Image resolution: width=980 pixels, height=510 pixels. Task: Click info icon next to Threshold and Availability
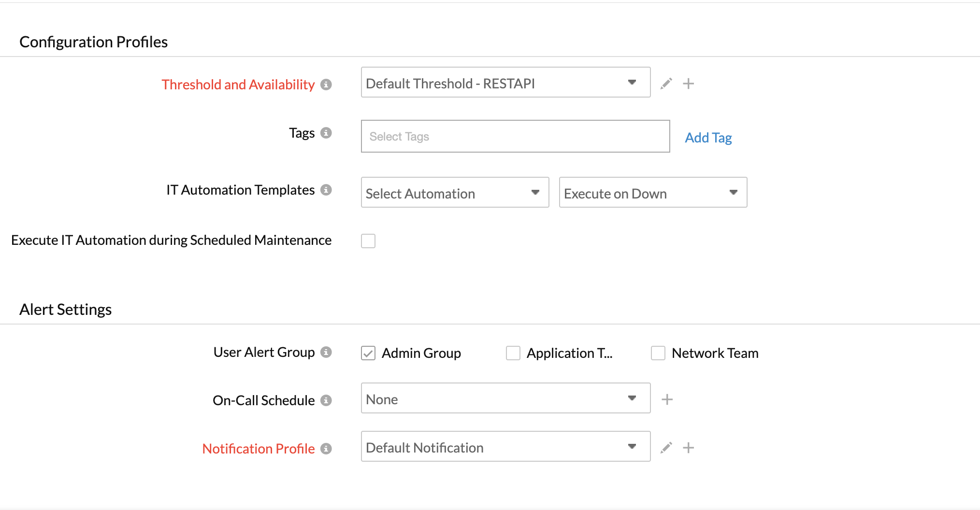[x=326, y=85]
